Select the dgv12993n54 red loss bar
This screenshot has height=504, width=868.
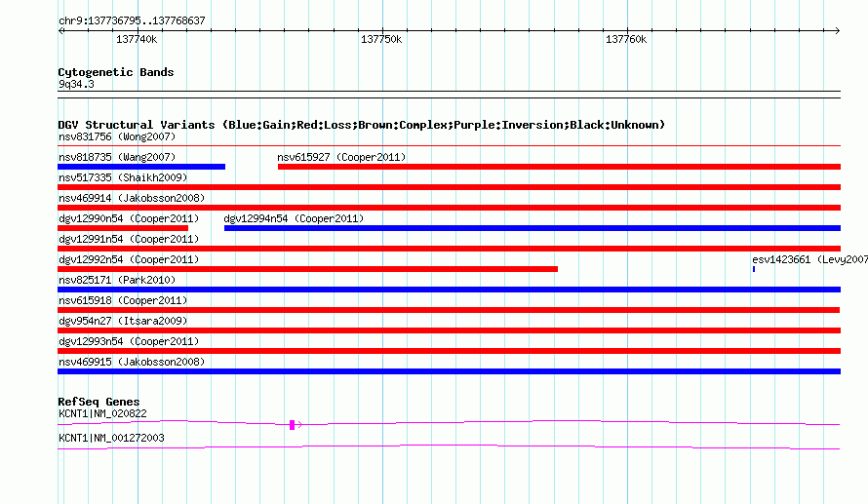tap(449, 351)
